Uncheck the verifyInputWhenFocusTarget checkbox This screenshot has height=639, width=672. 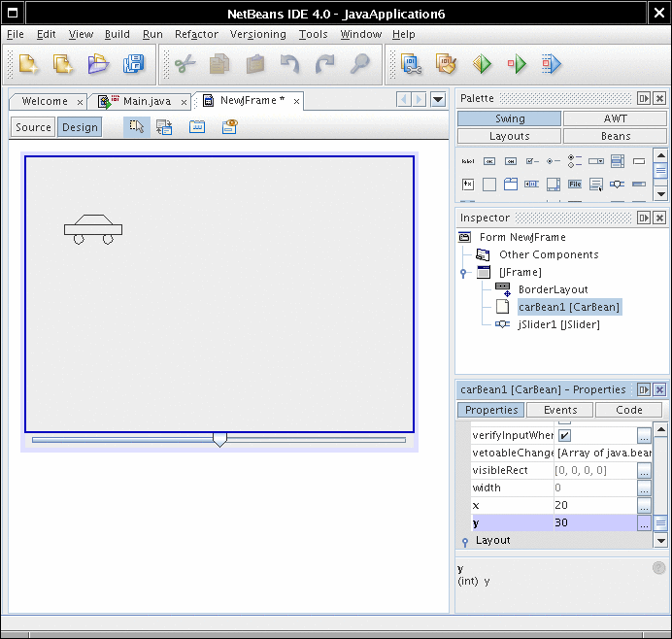pos(565,436)
